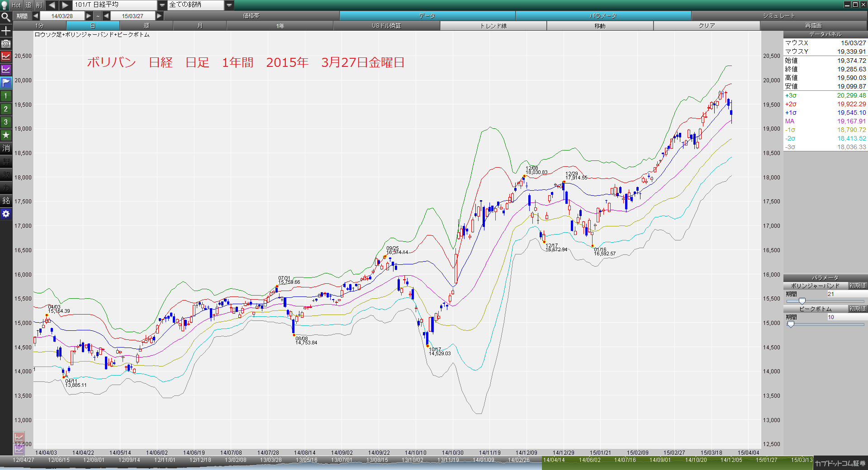Click the magnifying glass search icon
The height and width of the screenshot is (470, 868).
click(5, 18)
